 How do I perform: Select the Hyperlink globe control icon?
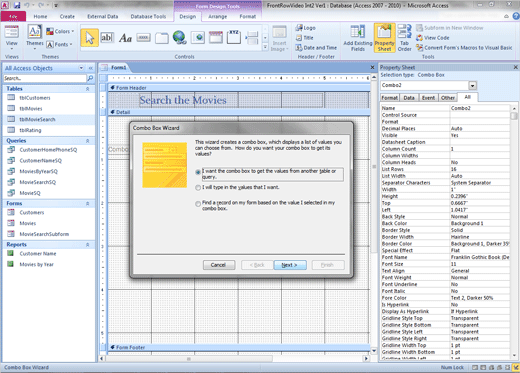[180, 38]
